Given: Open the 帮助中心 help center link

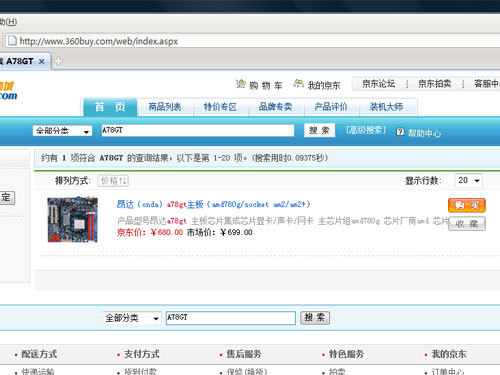Looking at the screenshot, I should [x=424, y=133].
